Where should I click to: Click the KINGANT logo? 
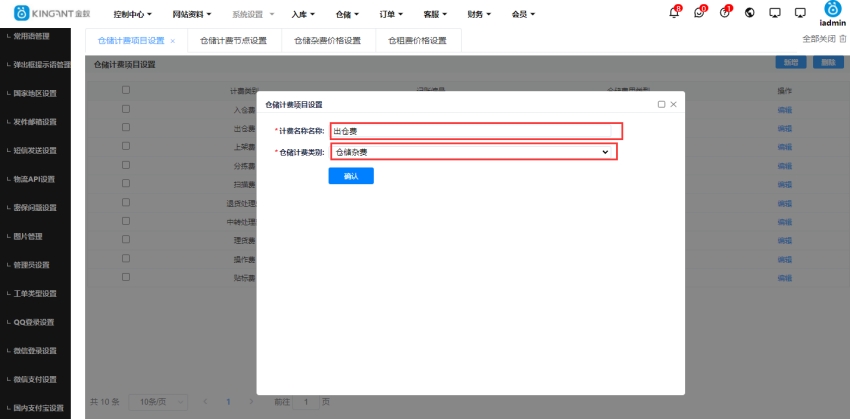pos(52,14)
